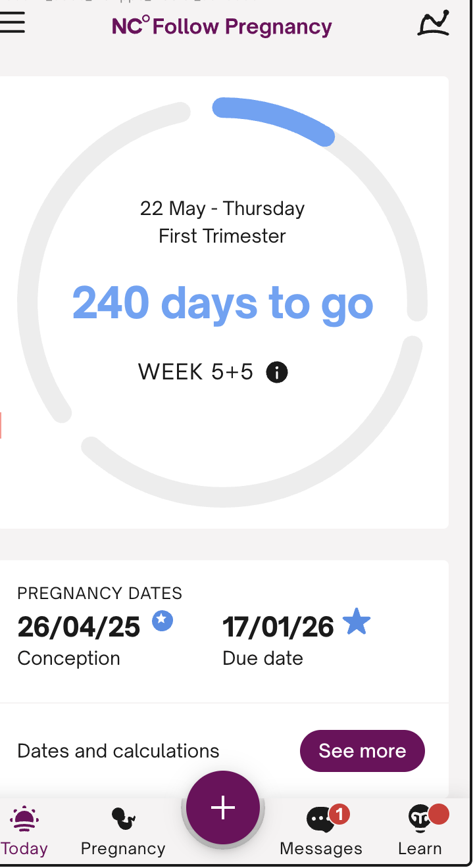Open the hamburger menu

point(13,23)
